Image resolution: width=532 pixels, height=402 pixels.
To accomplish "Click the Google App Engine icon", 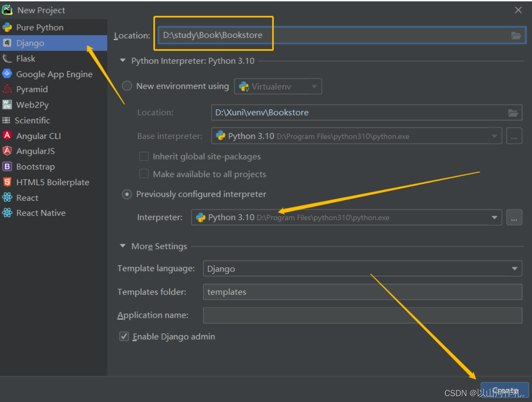I will (7, 73).
